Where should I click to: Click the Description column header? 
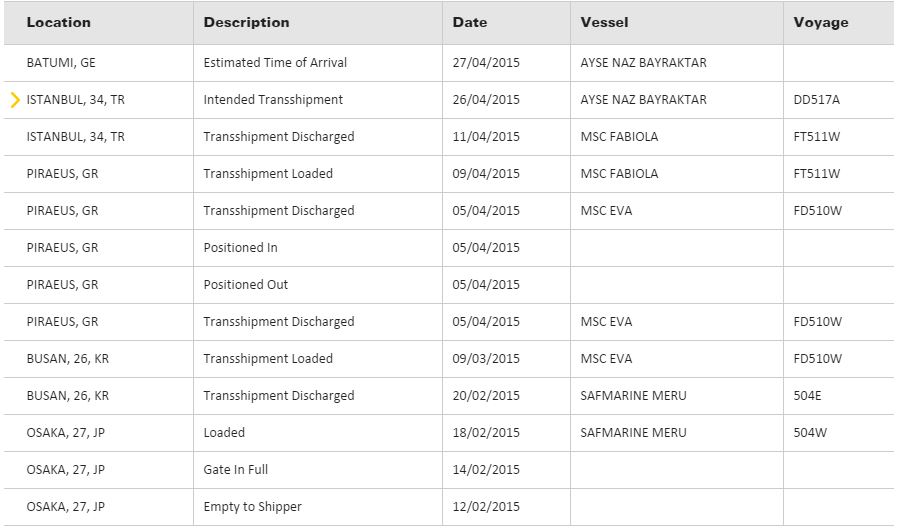pos(246,22)
